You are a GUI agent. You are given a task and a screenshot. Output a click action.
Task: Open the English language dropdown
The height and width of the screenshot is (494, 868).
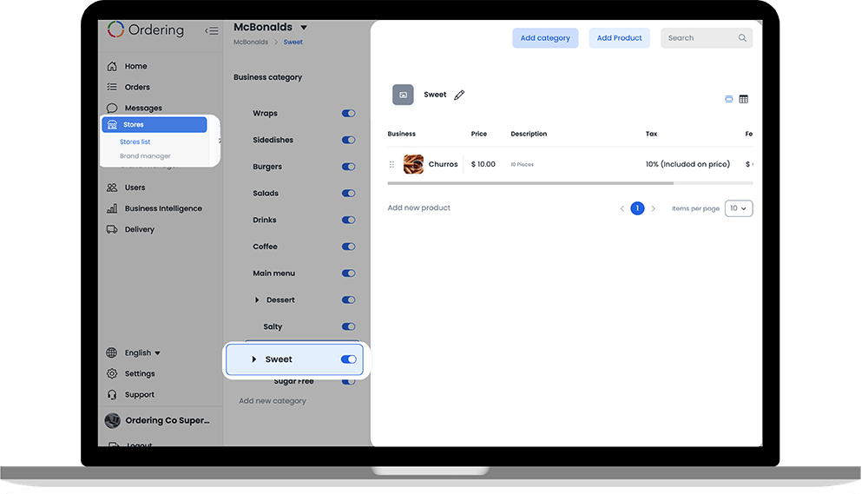pos(142,352)
